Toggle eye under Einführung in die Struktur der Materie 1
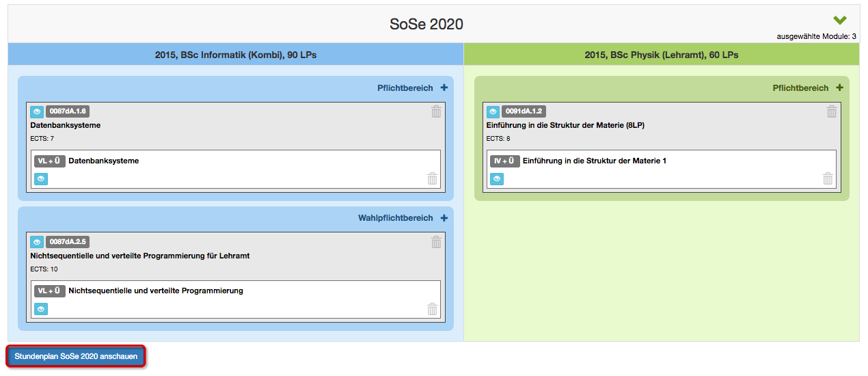 click(497, 178)
